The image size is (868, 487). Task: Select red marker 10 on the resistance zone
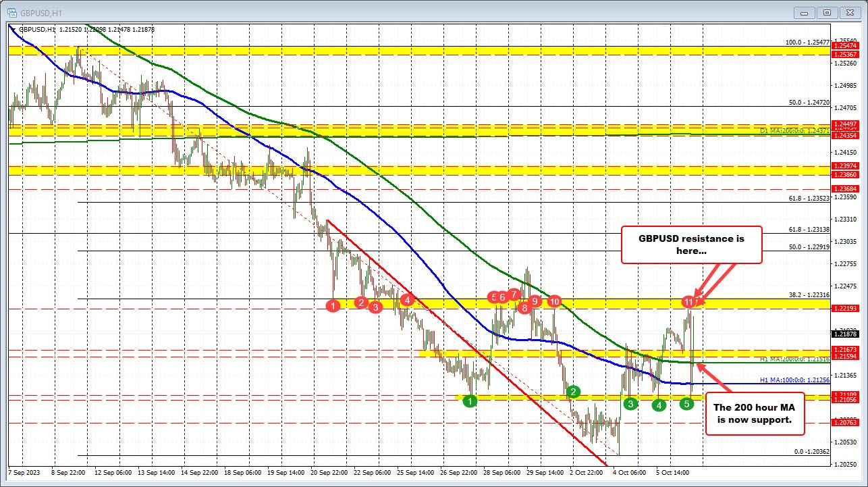[x=554, y=302]
